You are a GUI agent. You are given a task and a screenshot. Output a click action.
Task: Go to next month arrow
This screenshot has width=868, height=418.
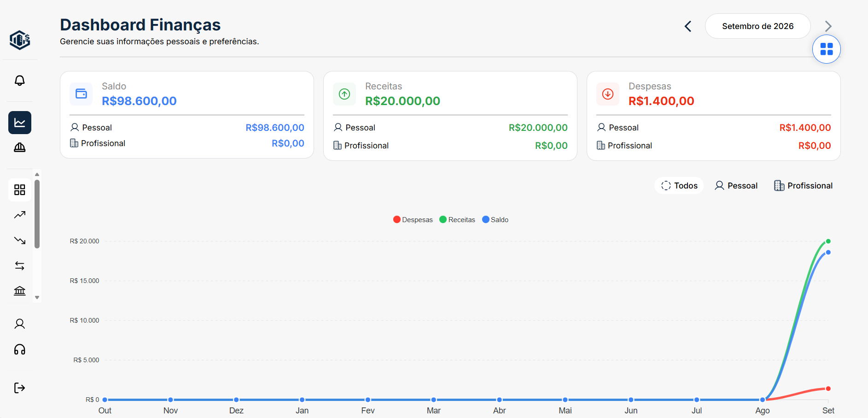click(x=828, y=26)
